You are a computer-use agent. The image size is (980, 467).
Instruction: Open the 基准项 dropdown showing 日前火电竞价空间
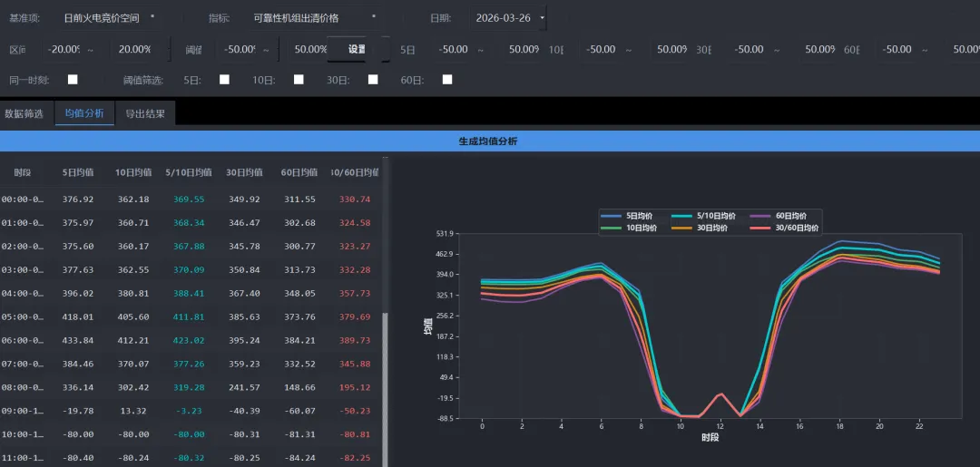[109, 17]
